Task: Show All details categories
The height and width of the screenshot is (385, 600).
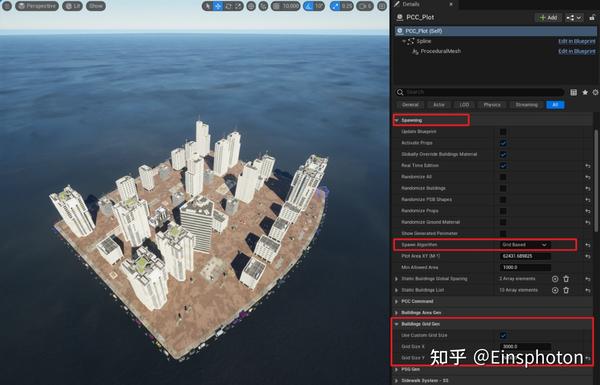Action: [555, 105]
